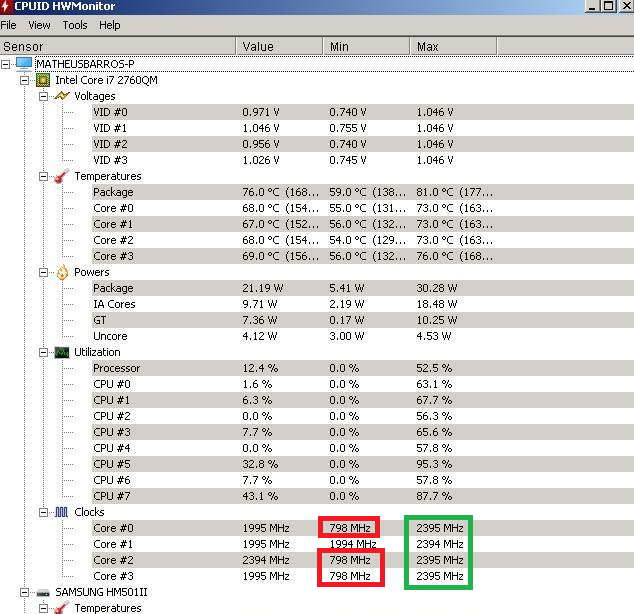Click the Sensor column header
Image resolution: width=634 pixels, height=614 pixels.
pyautogui.click(x=117, y=46)
